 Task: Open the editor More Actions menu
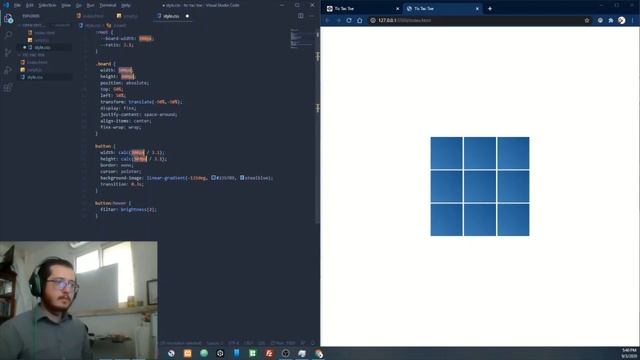point(311,16)
